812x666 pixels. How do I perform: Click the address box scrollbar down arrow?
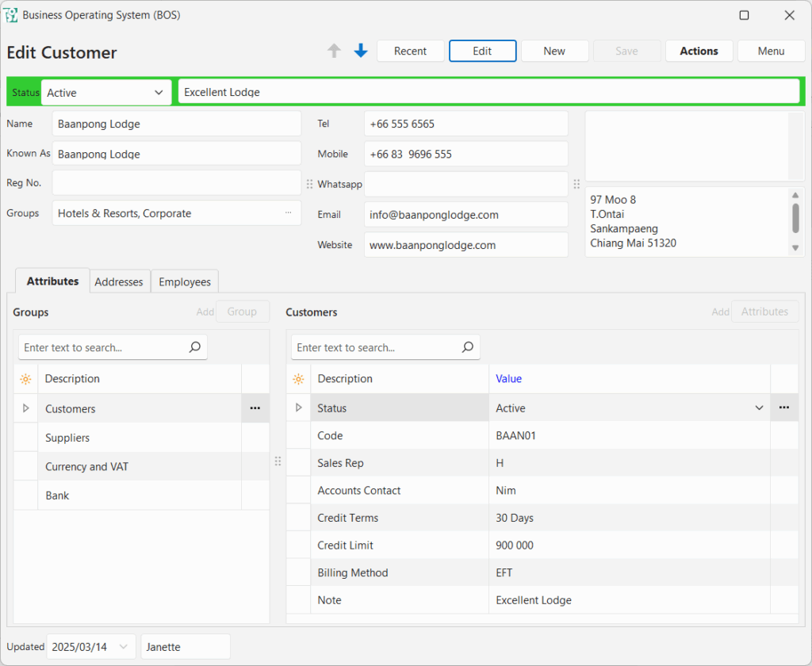[x=795, y=248]
